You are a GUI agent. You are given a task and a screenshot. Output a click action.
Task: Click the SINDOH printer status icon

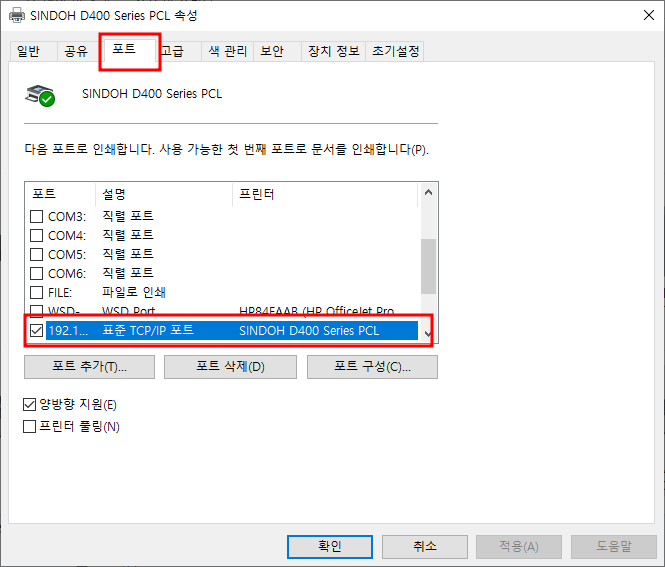tap(40, 95)
